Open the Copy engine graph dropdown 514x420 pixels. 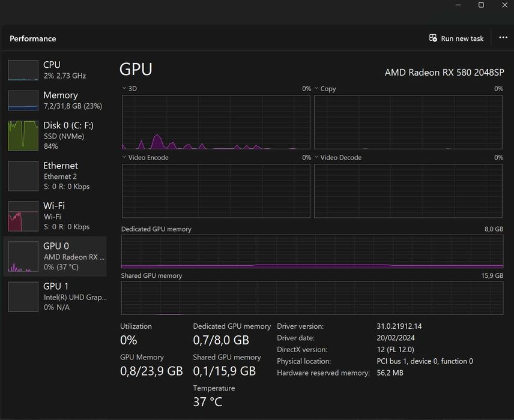[316, 88]
